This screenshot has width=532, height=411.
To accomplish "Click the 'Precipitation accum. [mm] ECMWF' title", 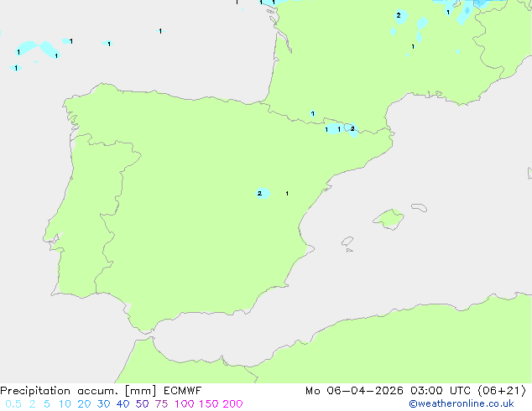I will point(101,391).
